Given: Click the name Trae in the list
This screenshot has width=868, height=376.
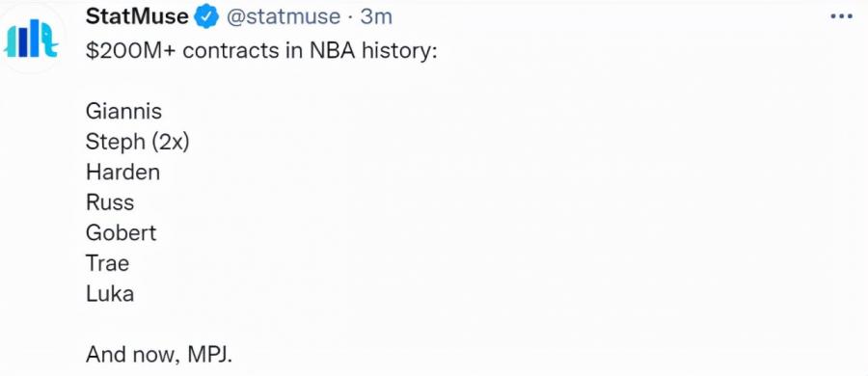Looking at the screenshot, I should [x=107, y=263].
